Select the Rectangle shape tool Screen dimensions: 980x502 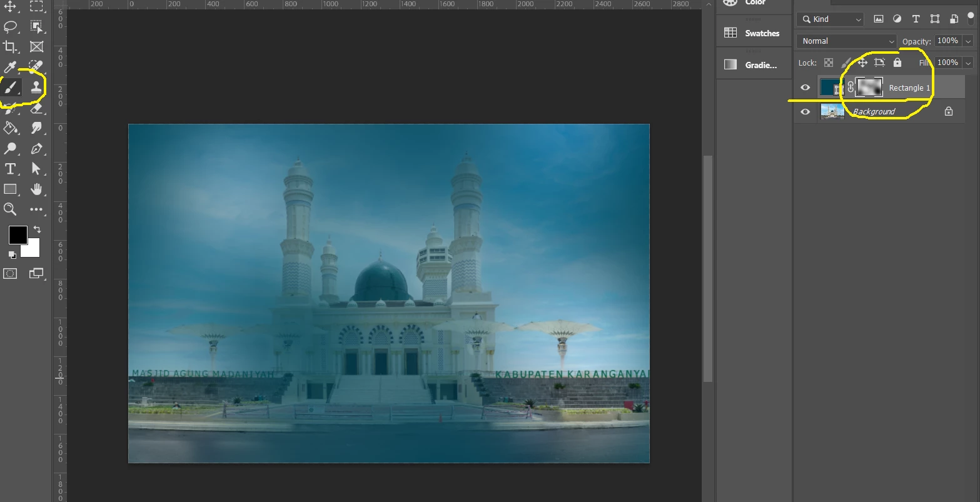[x=10, y=189]
